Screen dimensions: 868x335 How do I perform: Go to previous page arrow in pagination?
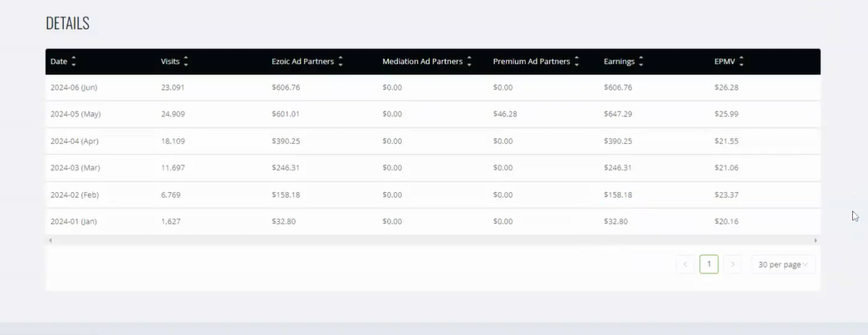[x=685, y=264]
